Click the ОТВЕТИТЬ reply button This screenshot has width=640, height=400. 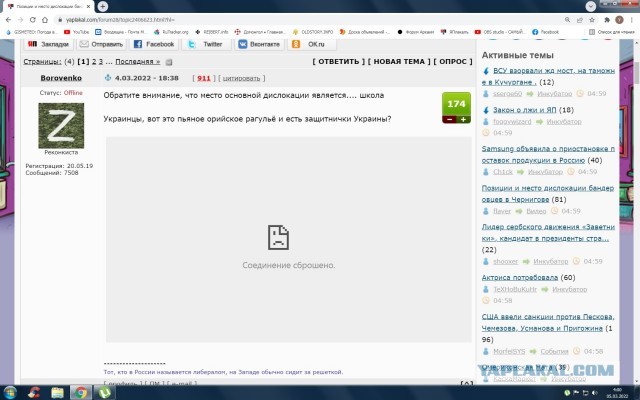338,61
